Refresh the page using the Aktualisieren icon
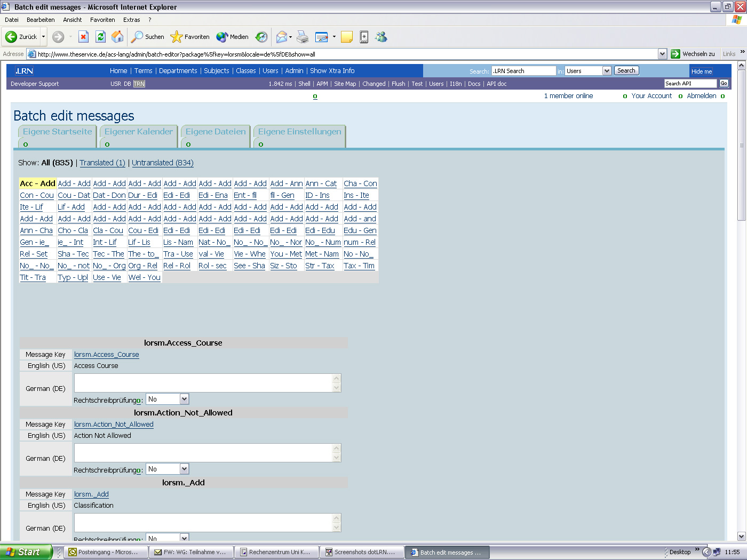This screenshot has width=747, height=560. [x=101, y=37]
